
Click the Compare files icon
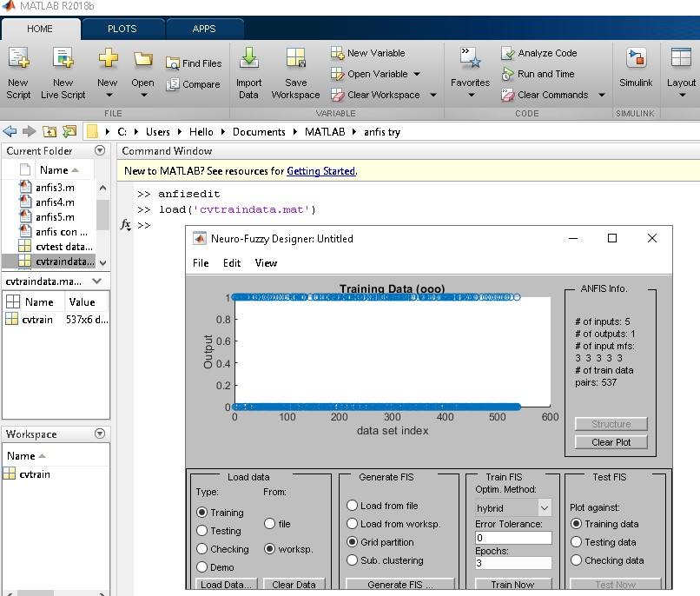(172, 84)
